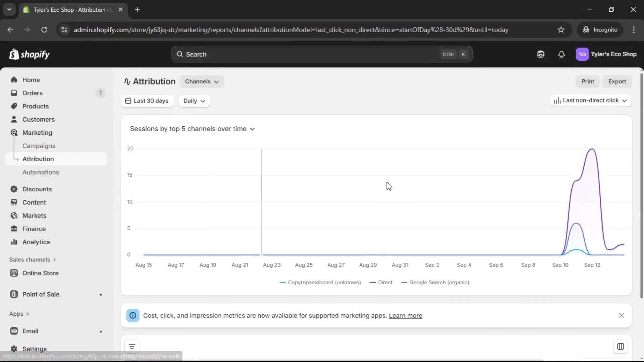Open the Last non-direct click model dropdown
Screen dimensions: 644x362
(590, 101)
